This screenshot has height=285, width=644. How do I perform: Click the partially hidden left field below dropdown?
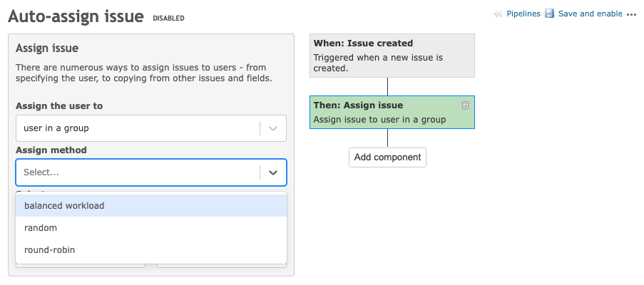(80, 266)
